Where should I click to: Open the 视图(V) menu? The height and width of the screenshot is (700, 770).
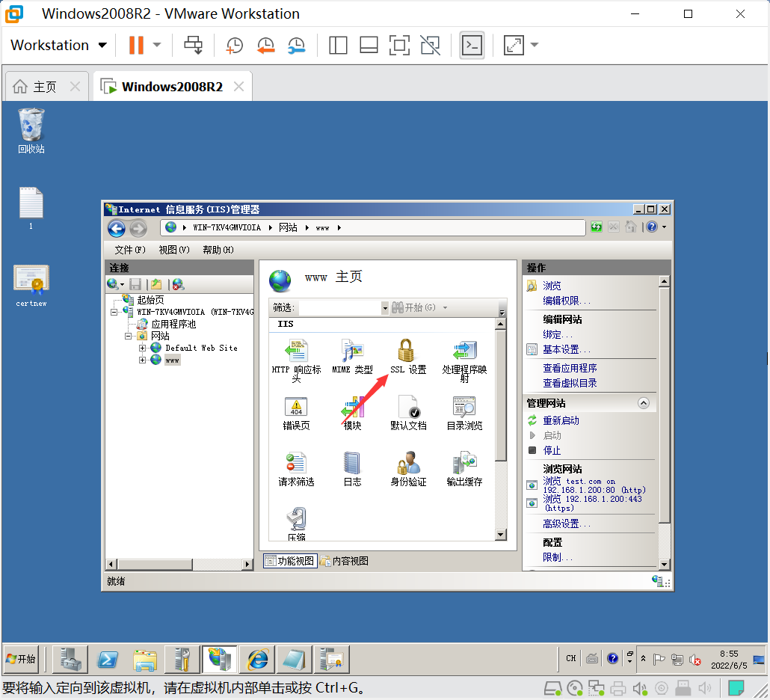[x=174, y=250]
